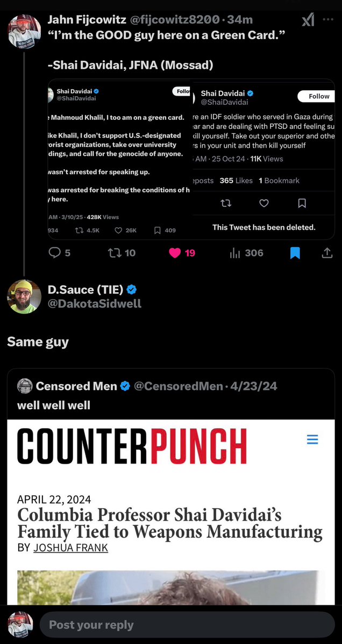This screenshot has height=644, width=342.
Task: Open the three-dot more options menu
Action: pos(328,20)
